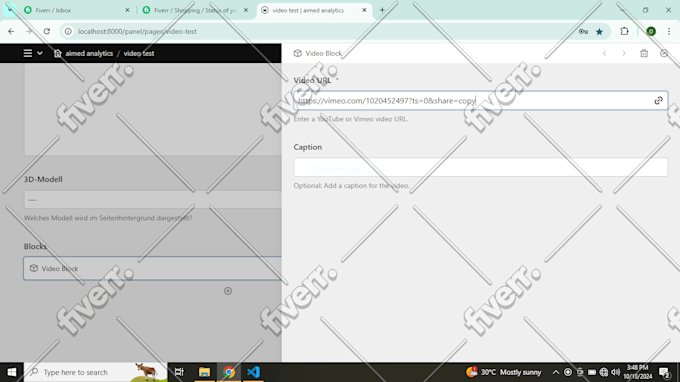Delete the block with trash icon
The height and width of the screenshot is (382, 680).
tap(644, 53)
